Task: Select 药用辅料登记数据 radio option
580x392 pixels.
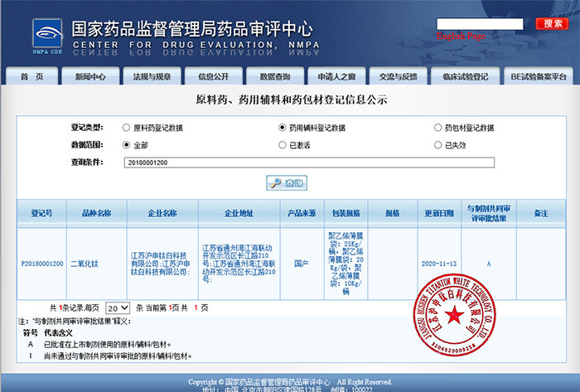Action: click(283, 128)
